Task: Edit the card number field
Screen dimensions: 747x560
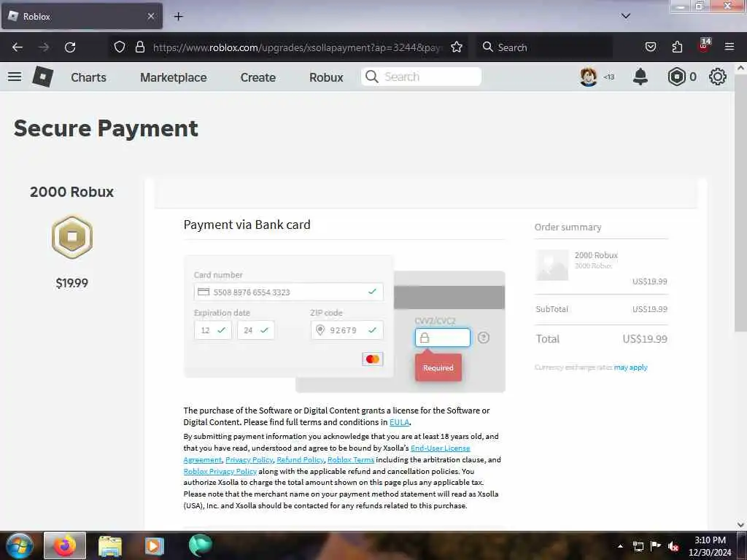Action: pyautogui.click(x=289, y=292)
